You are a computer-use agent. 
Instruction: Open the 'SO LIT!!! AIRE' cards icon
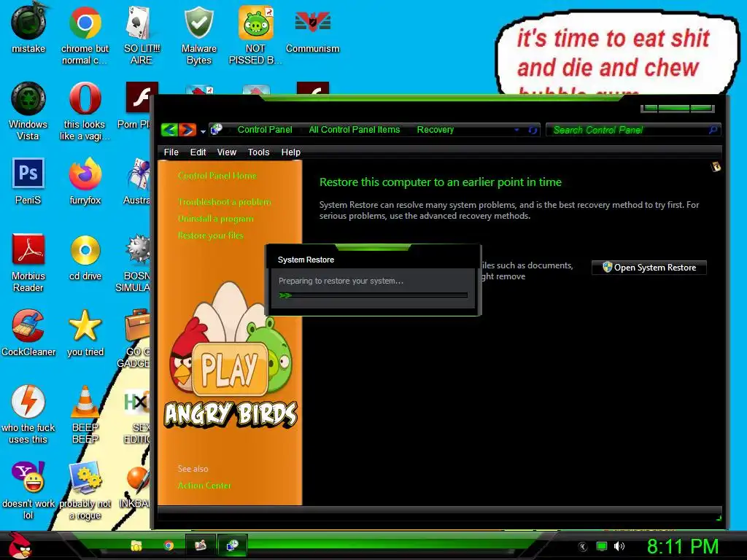(x=142, y=34)
